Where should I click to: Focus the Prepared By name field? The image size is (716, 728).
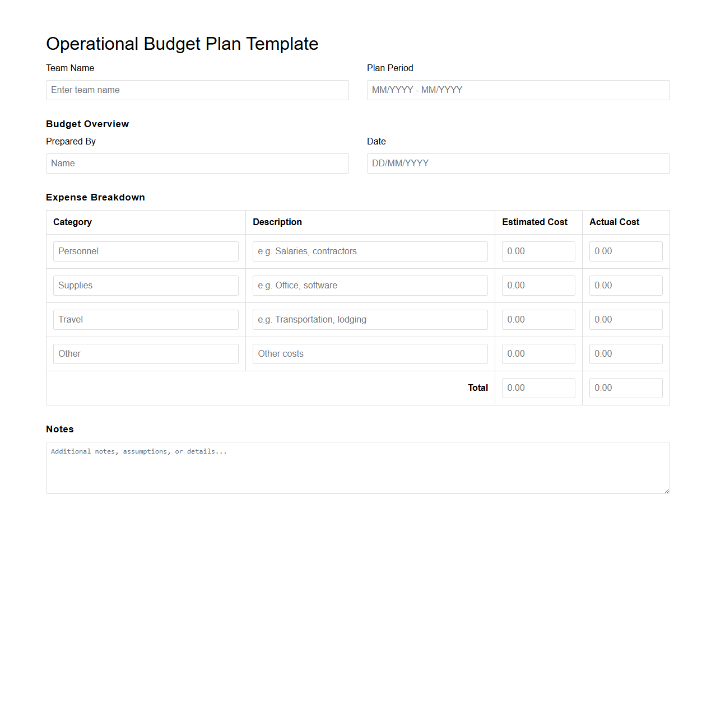point(197,164)
